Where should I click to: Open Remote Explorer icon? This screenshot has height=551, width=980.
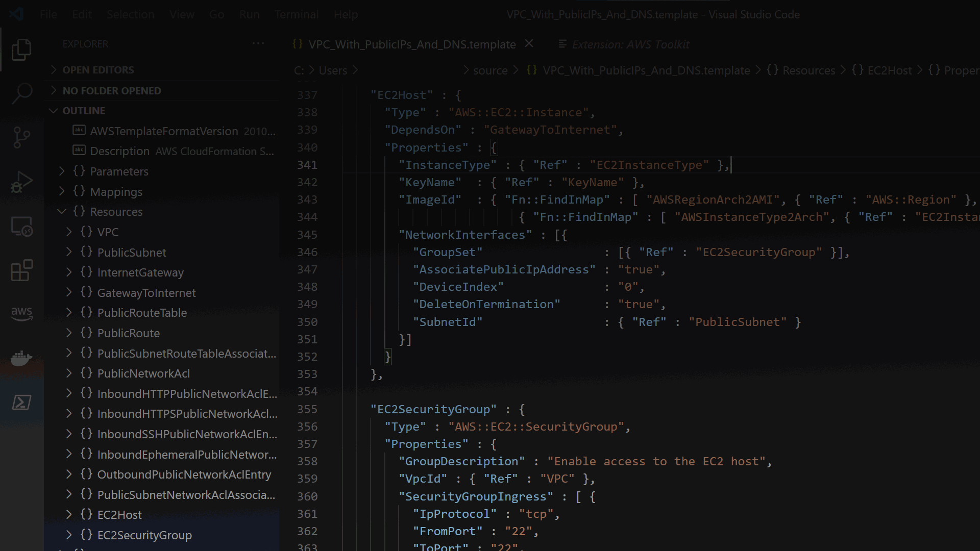point(21,226)
